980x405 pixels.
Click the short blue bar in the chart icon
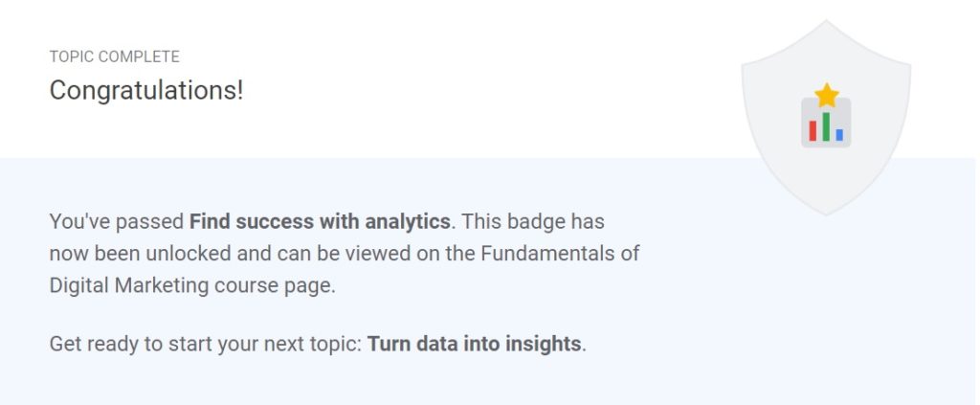(839, 134)
